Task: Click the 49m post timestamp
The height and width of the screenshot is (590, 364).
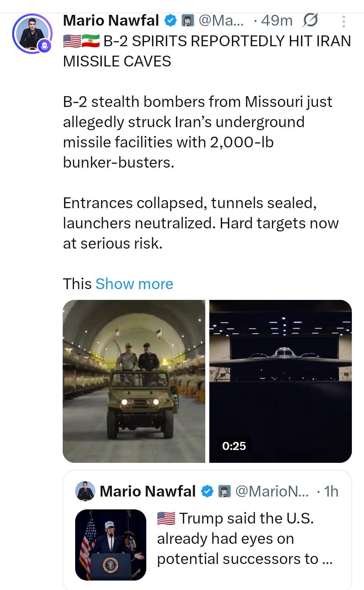Action: (x=276, y=21)
